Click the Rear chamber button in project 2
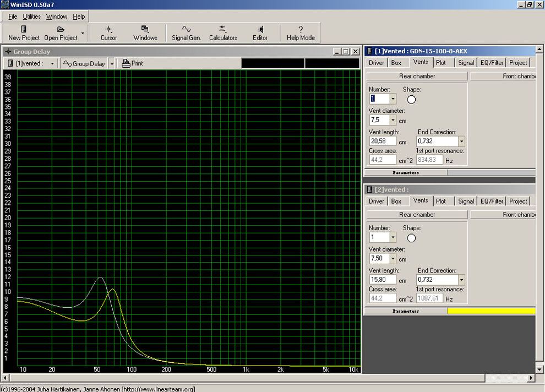The width and height of the screenshot is (545, 392). pyautogui.click(x=417, y=215)
